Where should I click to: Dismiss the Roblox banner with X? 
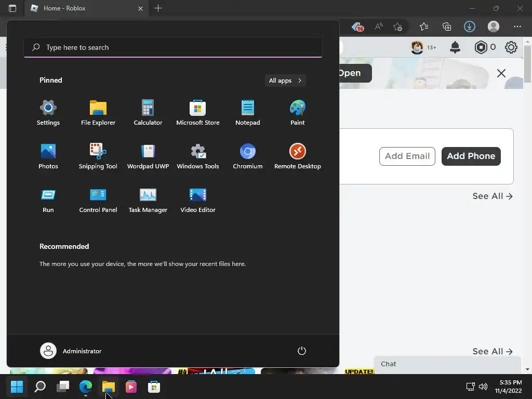(501, 73)
